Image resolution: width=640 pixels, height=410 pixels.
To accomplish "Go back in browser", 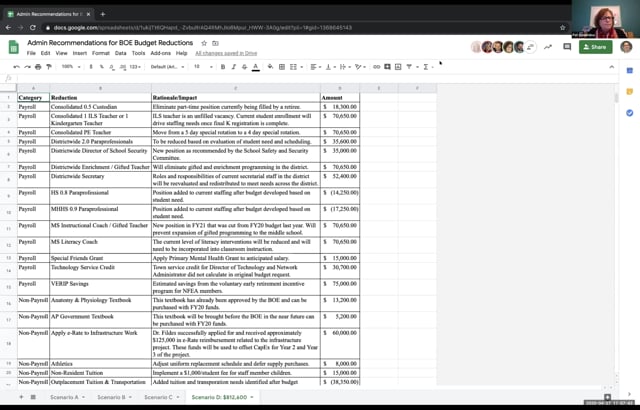I will pyautogui.click(x=8, y=28).
